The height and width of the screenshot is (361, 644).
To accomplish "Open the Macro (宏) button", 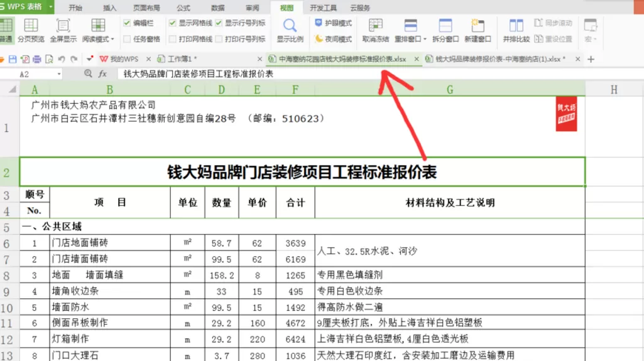I will point(591,30).
